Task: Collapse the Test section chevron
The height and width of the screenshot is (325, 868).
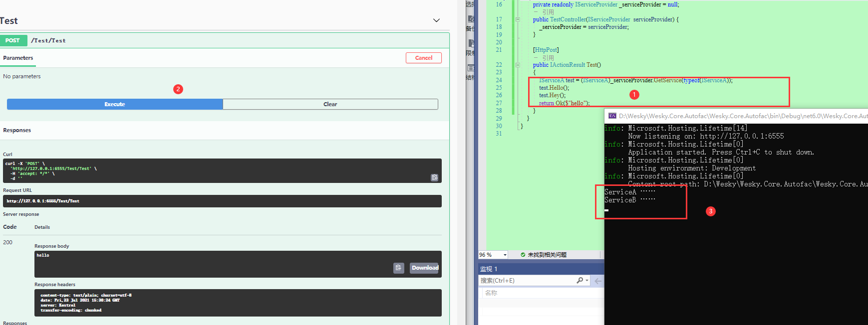Action: [436, 20]
